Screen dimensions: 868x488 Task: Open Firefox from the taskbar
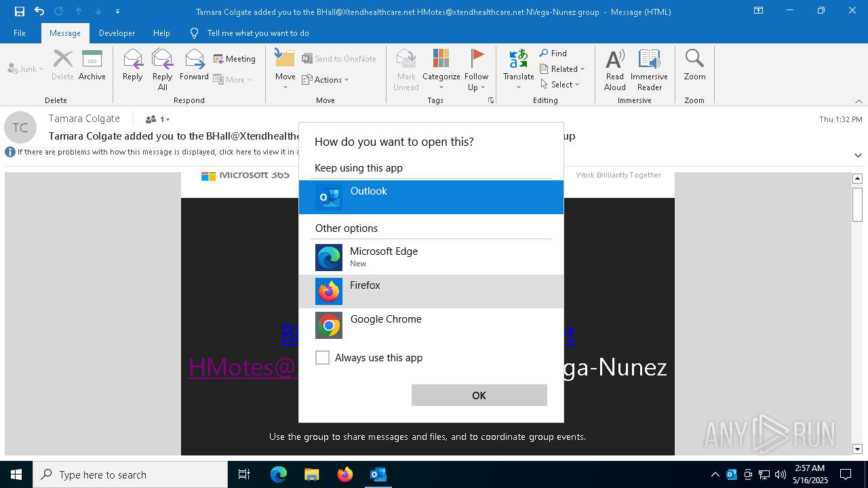pos(345,474)
